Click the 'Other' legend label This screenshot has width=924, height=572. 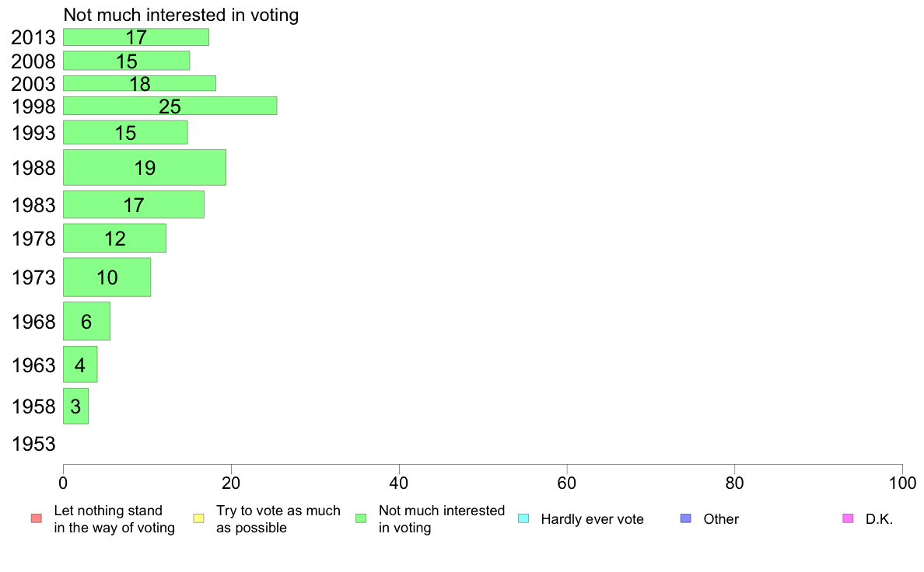click(x=721, y=519)
